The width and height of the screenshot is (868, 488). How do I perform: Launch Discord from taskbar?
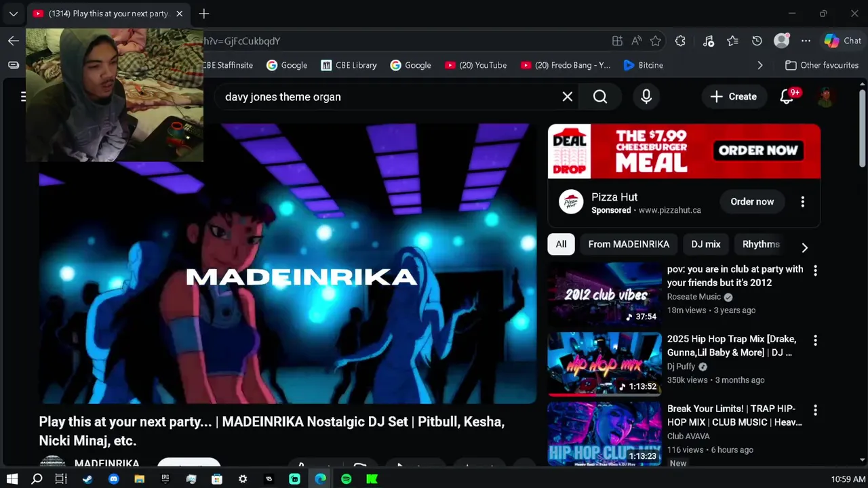coord(113,479)
